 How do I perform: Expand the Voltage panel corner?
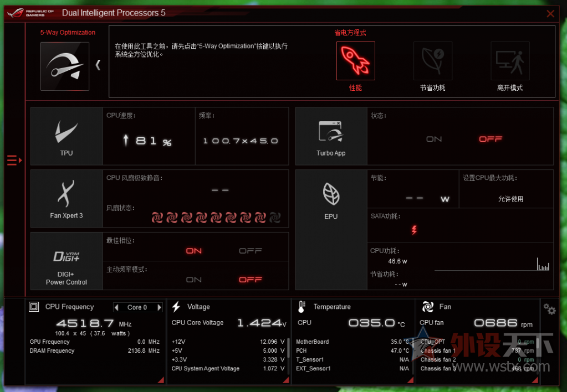coord(286,380)
